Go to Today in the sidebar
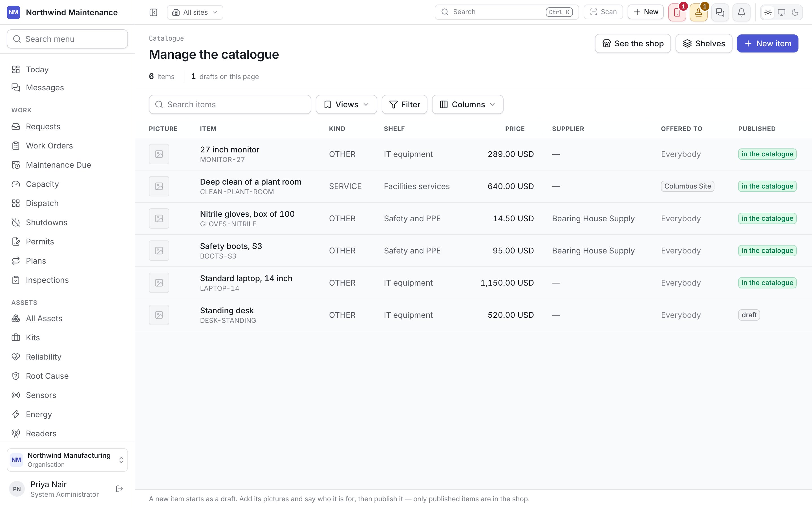The width and height of the screenshot is (812, 508). click(x=67, y=69)
